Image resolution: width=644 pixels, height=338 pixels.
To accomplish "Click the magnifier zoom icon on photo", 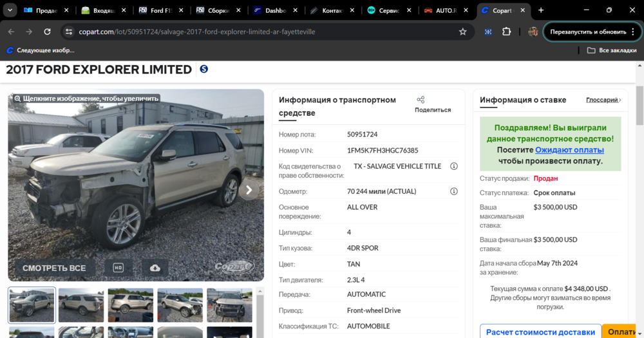I will point(17,99).
